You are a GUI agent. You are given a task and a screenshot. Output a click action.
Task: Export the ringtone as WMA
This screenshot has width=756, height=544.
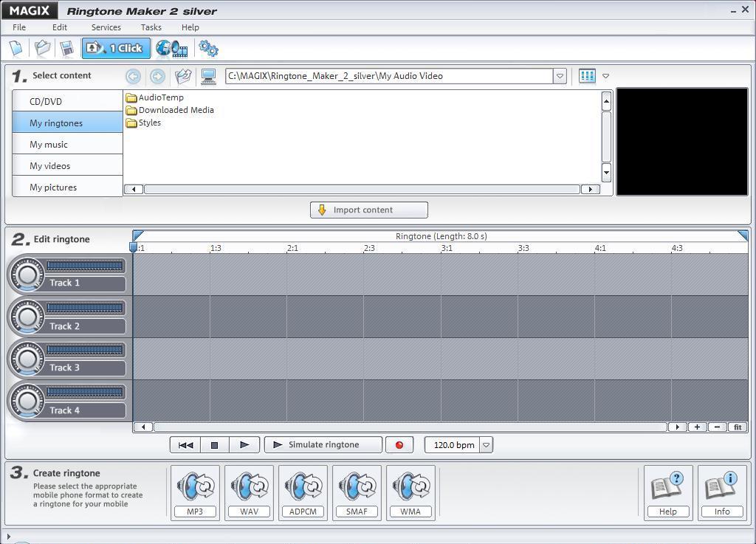(410, 492)
